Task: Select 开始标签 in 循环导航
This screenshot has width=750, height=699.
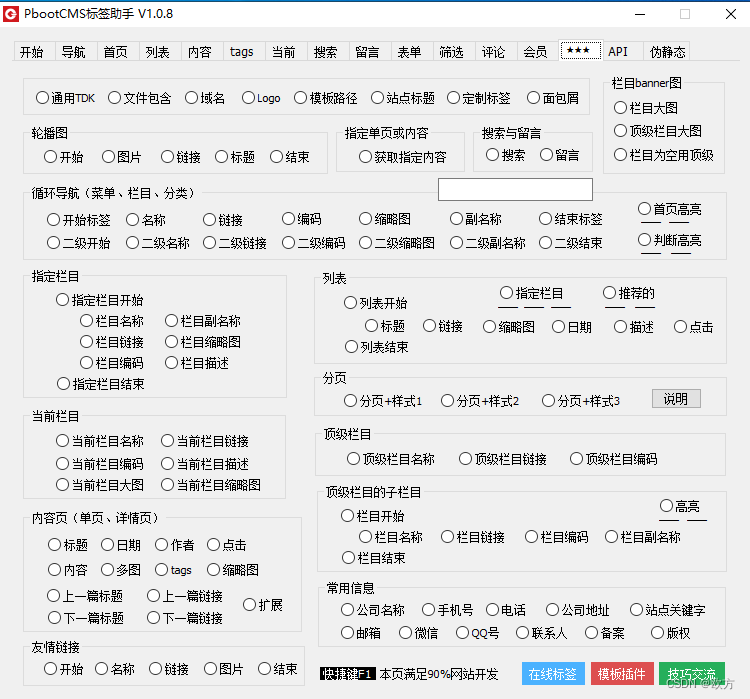Action: point(78,220)
